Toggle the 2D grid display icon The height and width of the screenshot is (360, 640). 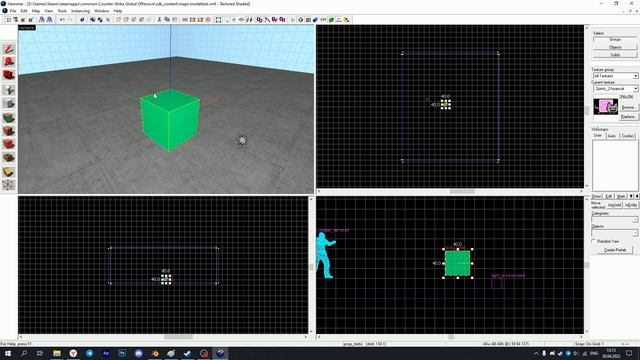[x=8, y=20]
